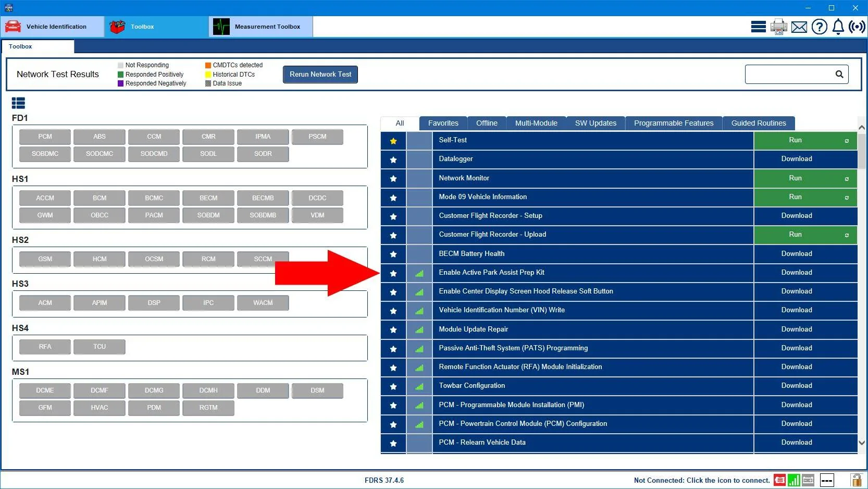
Task: Click the GWM module button
Action: pos(45,215)
